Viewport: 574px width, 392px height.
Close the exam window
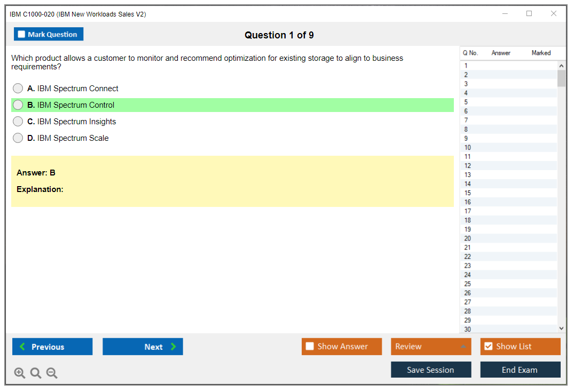[x=554, y=14]
